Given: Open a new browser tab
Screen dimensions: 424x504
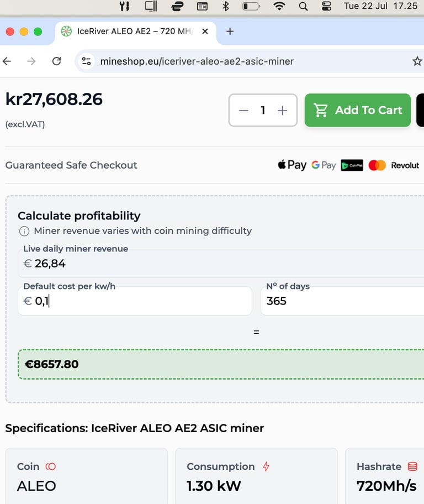Looking at the screenshot, I should point(230,31).
